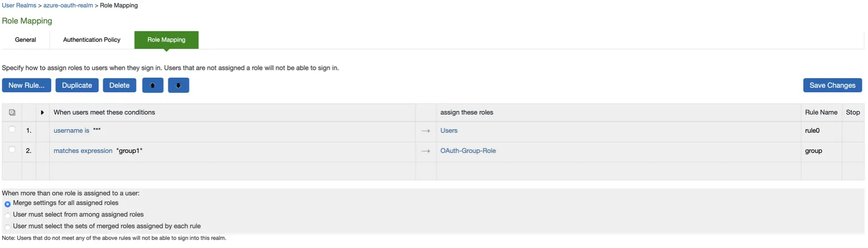The image size is (868, 248).
Task: Click the Role Mapping page heading
Action: (x=27, y=21)
